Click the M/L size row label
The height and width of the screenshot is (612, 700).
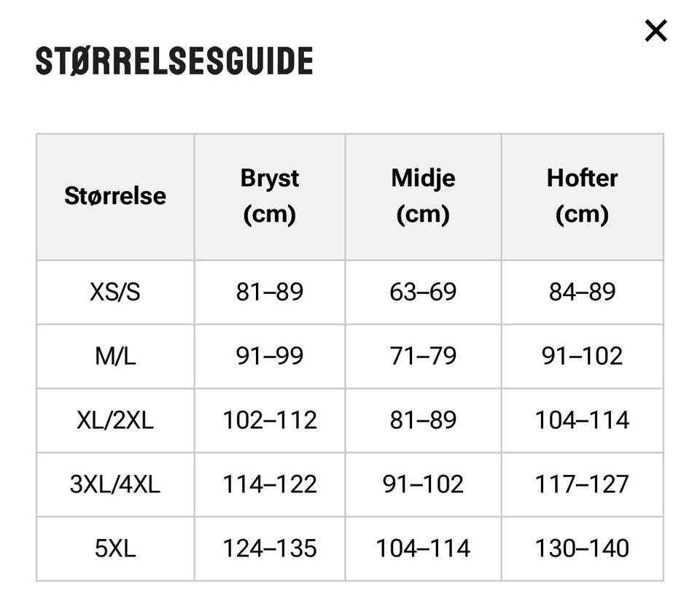coord(115,357)
